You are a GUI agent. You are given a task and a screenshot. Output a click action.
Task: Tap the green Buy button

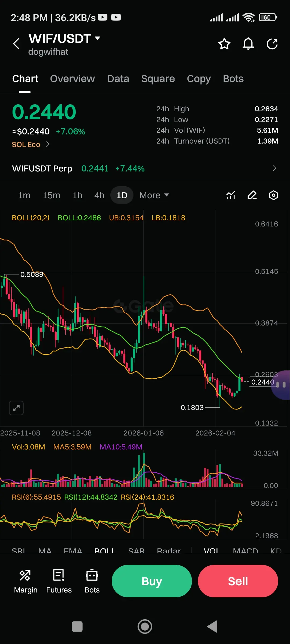152,581
